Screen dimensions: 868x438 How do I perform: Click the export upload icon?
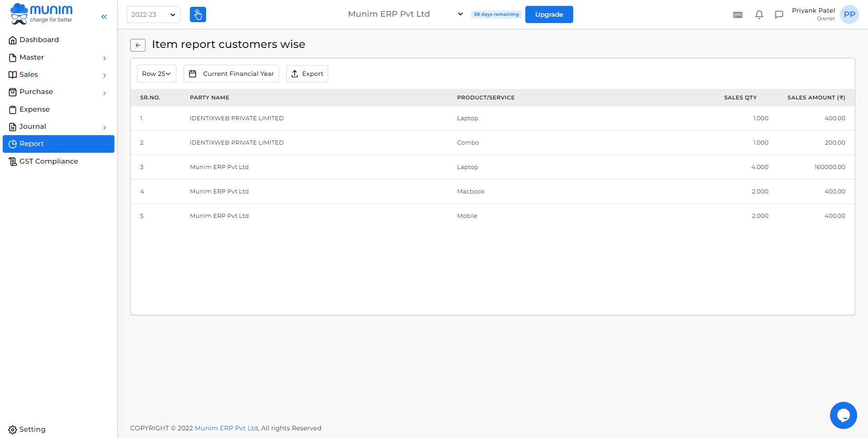pyautogui.click(x=295, y=74)
